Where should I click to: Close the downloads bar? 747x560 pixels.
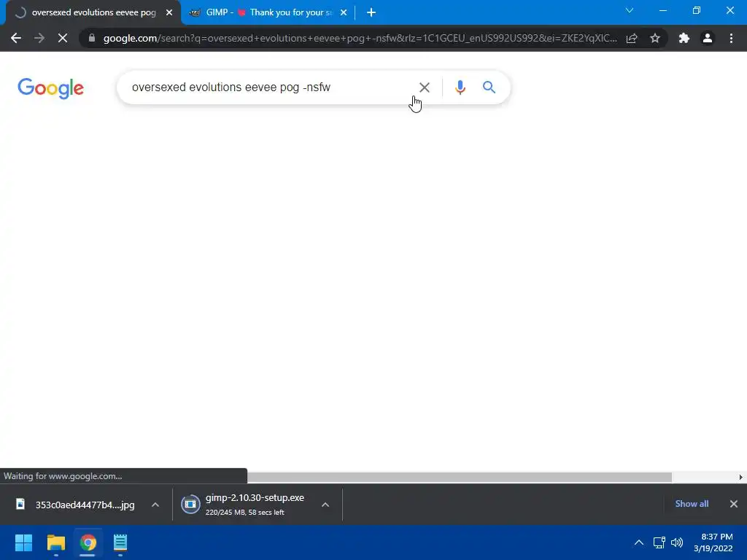(734, 504)
